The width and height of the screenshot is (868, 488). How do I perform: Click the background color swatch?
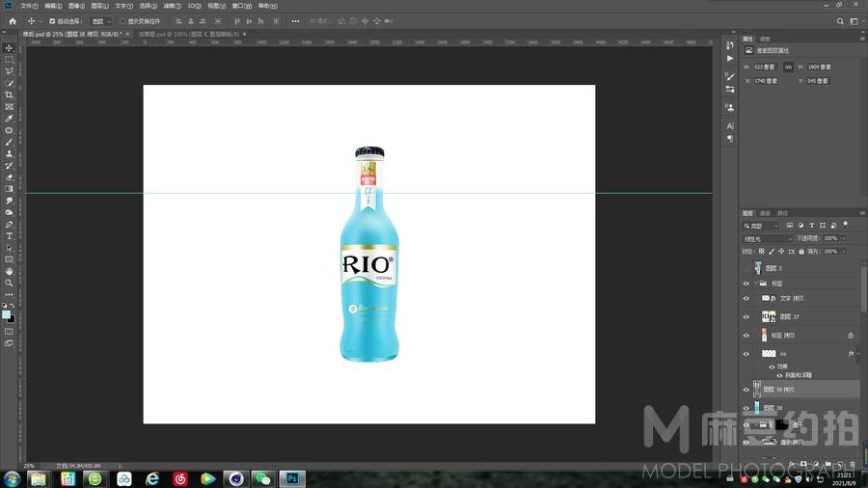11,319
